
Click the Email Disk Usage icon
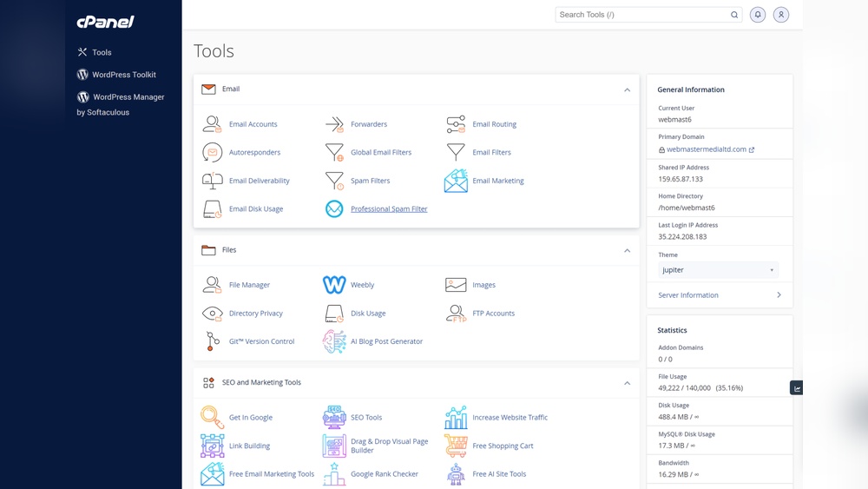212,208
